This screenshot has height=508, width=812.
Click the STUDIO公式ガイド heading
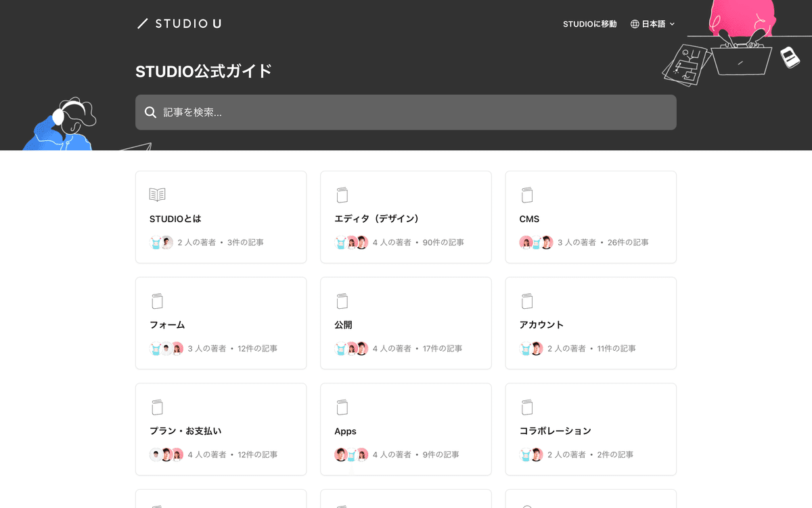pos(204,71)
